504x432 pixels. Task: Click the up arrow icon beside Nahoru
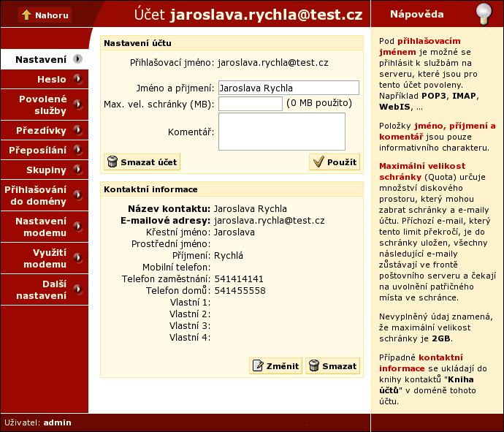point(26,15)
